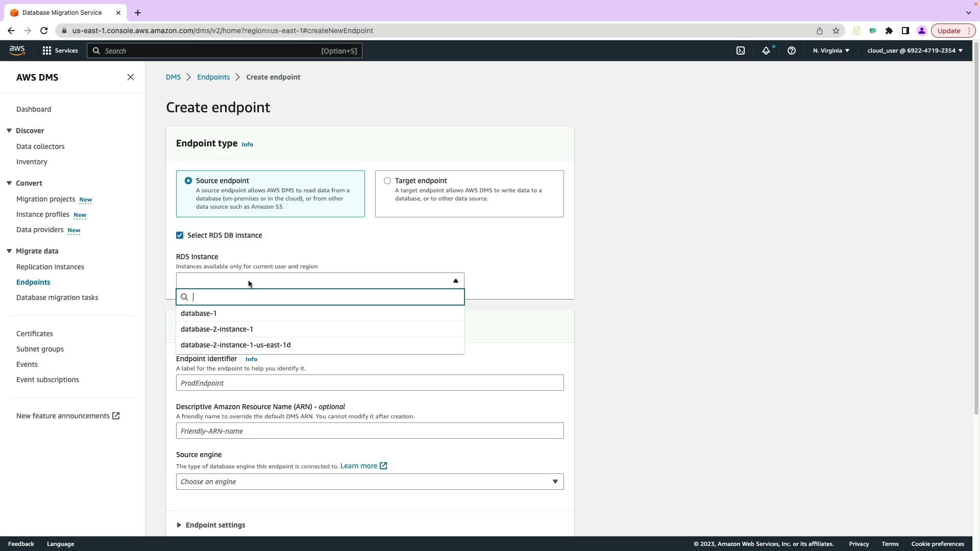Reload the page with the refresh icon
980x551 pixels.
pos(44,31)
